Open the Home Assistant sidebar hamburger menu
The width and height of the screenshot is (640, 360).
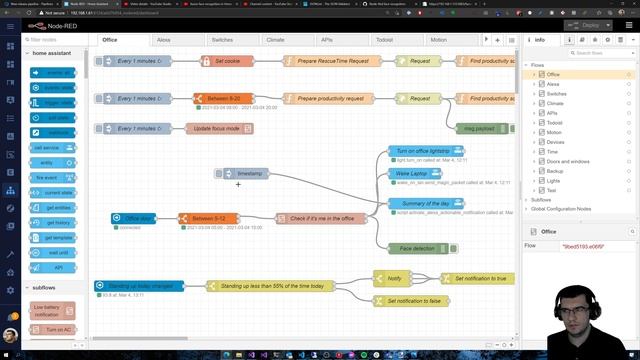click(11, 27)
